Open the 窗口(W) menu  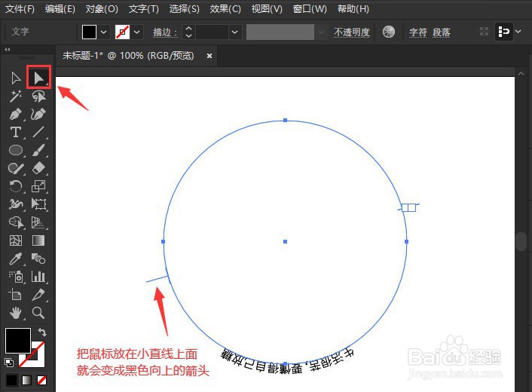(310, 9)
